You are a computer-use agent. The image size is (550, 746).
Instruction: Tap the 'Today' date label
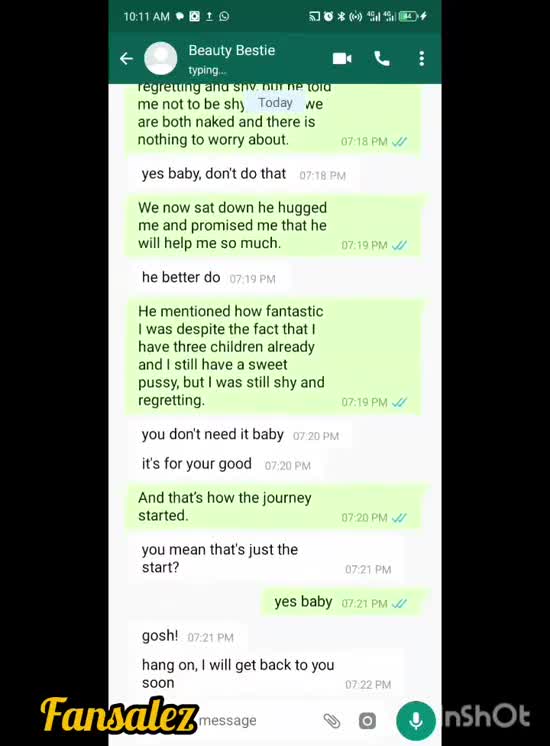click(x=275, y=103)
